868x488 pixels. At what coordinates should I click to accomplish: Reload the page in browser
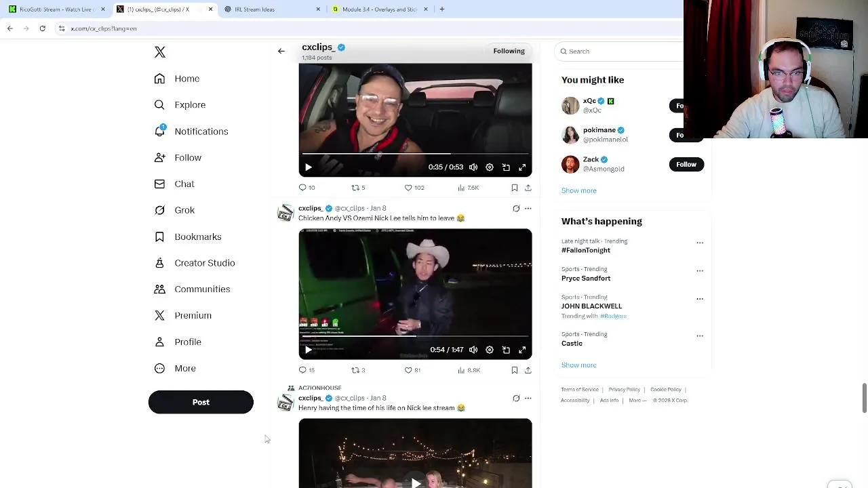tap(42, 28)
